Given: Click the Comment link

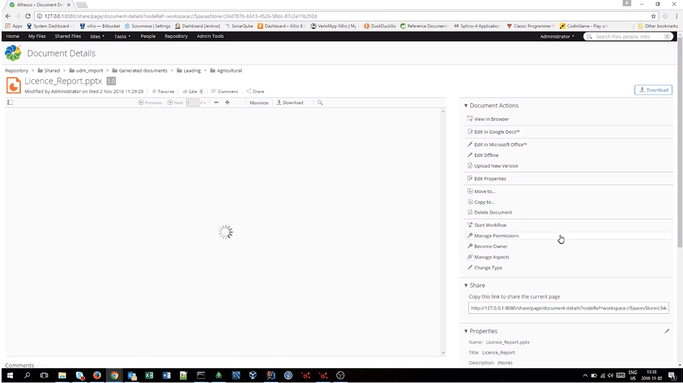Looking at the screenshot, I should coord(225,92).
